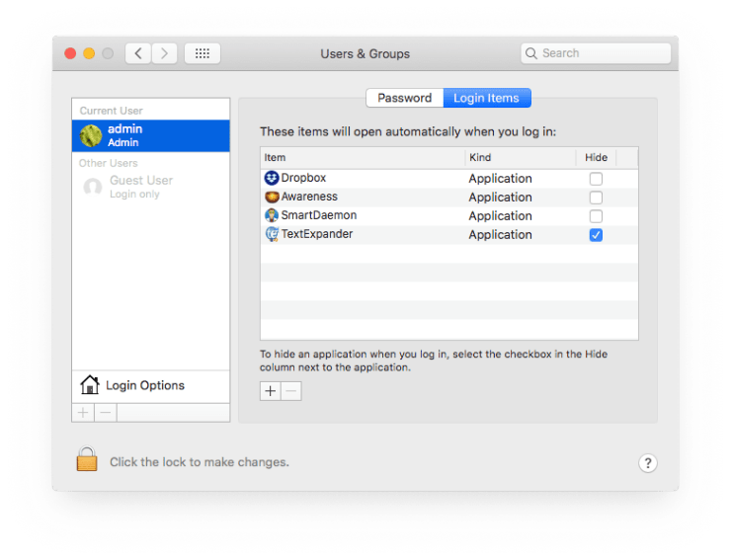Click Application kind in Dropbox row

(x=500, y=179)
